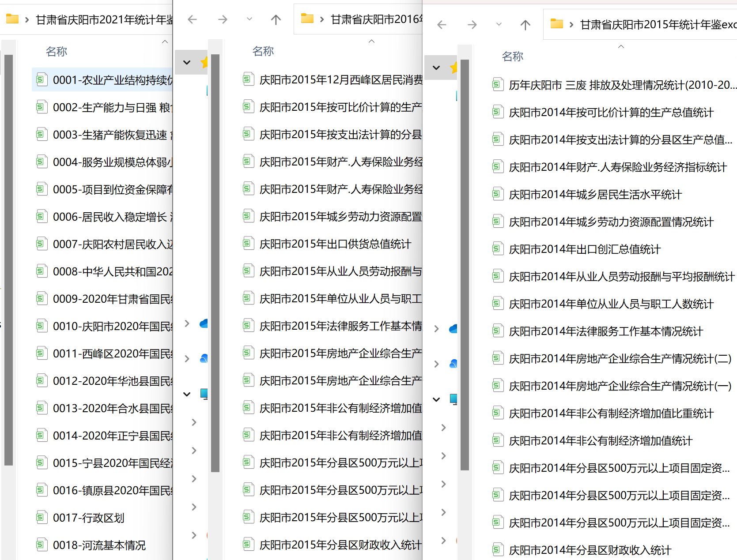Image resolution: width=737 pixels, height=560 pixels.
Task: Click nav pane scrollbar thumb in 2021 window
Action: pyautogui.click(x=8, y=260)
